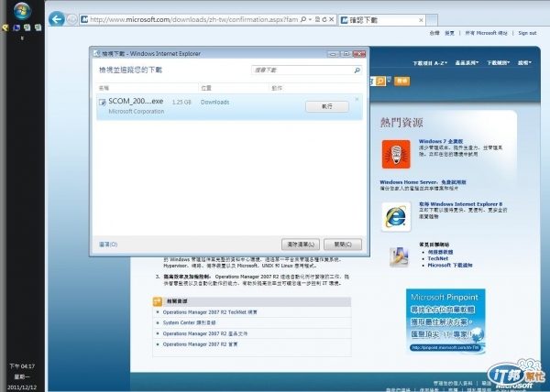
Task: Click the browser Back arrow button
Action: point(57,19)
